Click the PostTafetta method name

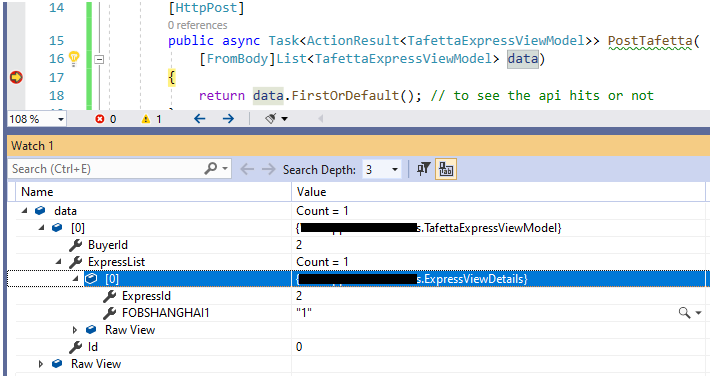coord(650,40)
